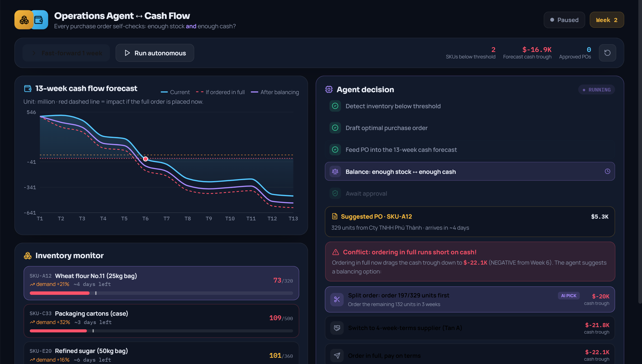The width and height of the screenshot is (642, 364).
Task: Click the clock icon on Balance step row
Action: [607, 171]
